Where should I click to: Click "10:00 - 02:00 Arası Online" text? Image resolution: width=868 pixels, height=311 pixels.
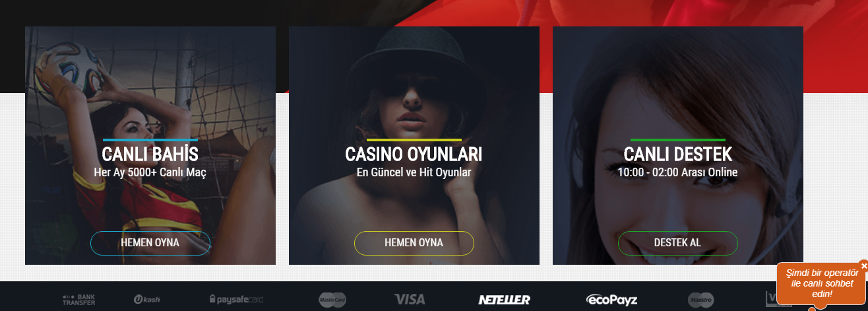677,172
